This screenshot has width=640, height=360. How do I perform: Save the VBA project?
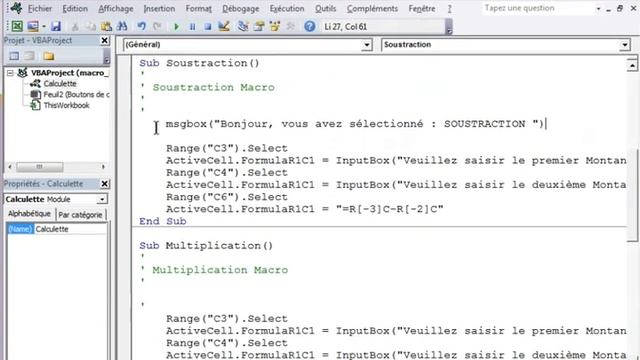click(x=56, y=27)
